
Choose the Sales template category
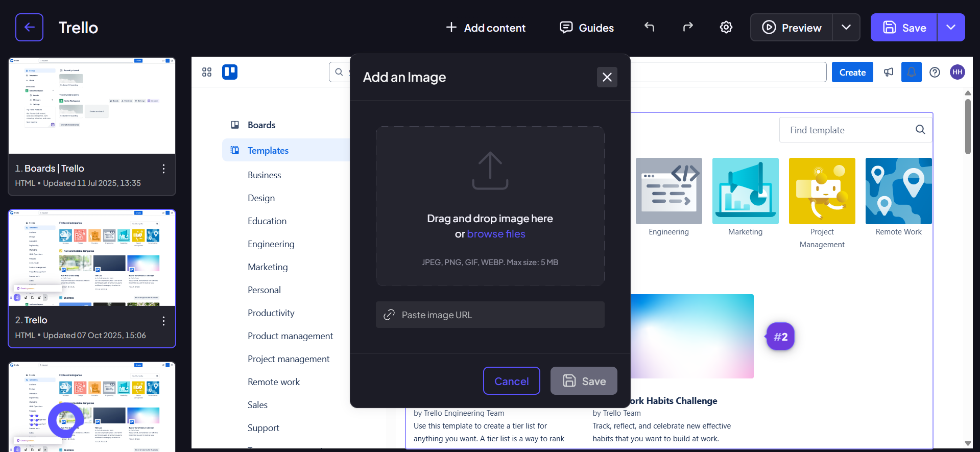coord(257,405)
